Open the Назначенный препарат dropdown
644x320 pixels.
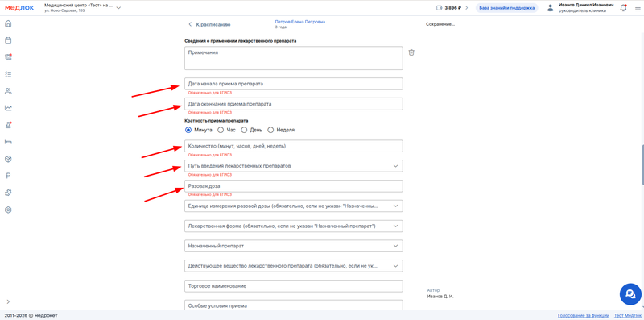[294, 246]
